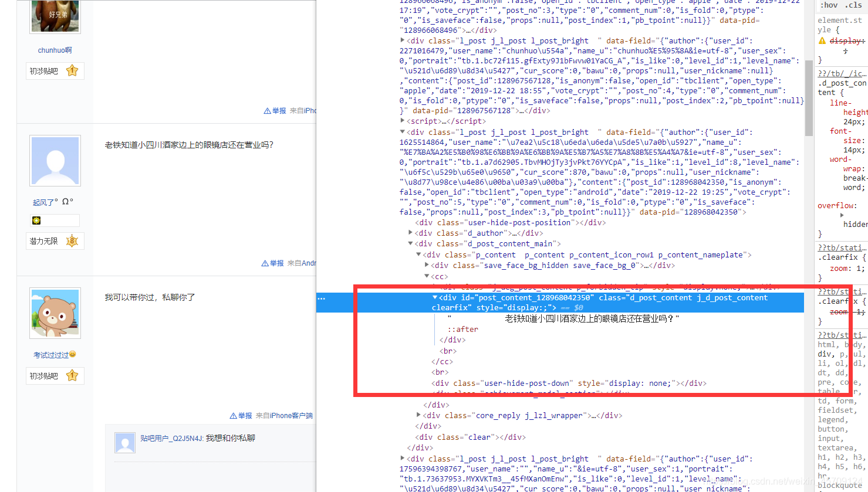Select the closing </cc> tag row
Viewport: 868px width, 492px height.
pyautogui.click(x=442, y=362)
